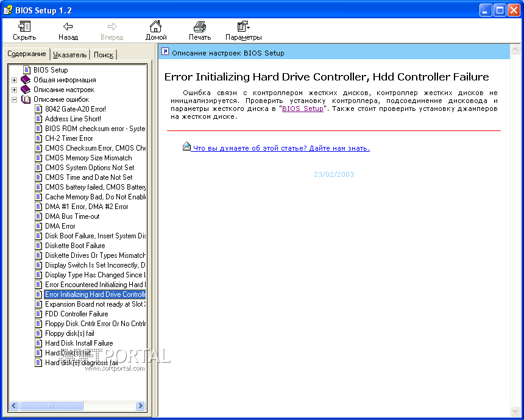Open the Floppy Disk Cntrlr Error topic
524x420 pixels.
coord(95,324)
